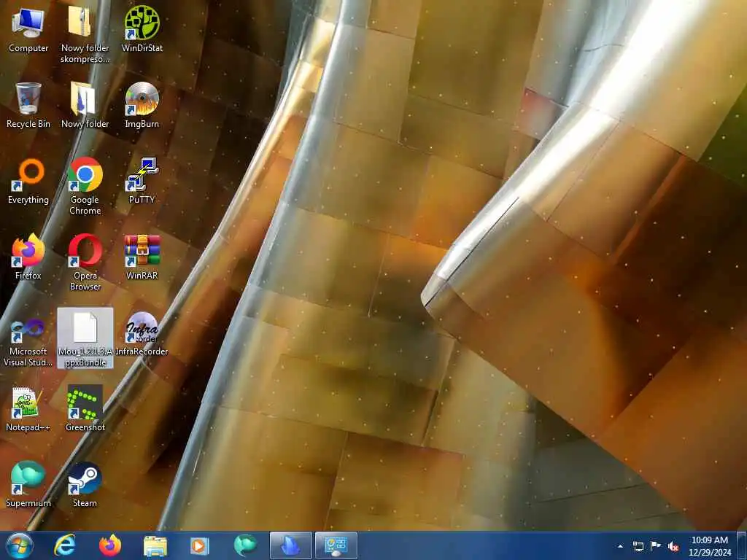The width and height of the screenshot is (747, 560).
Task: Select the Notepad++ shortcut
Action: 28,409
